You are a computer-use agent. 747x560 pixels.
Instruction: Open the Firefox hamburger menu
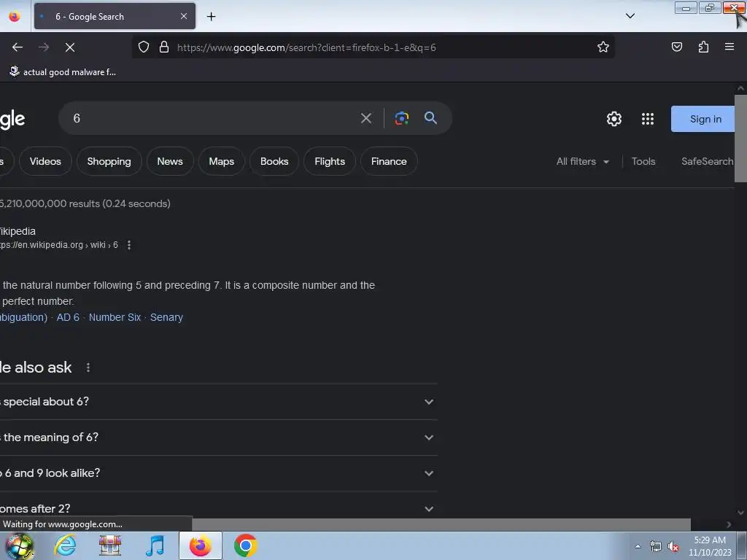(x=729, y=47)
